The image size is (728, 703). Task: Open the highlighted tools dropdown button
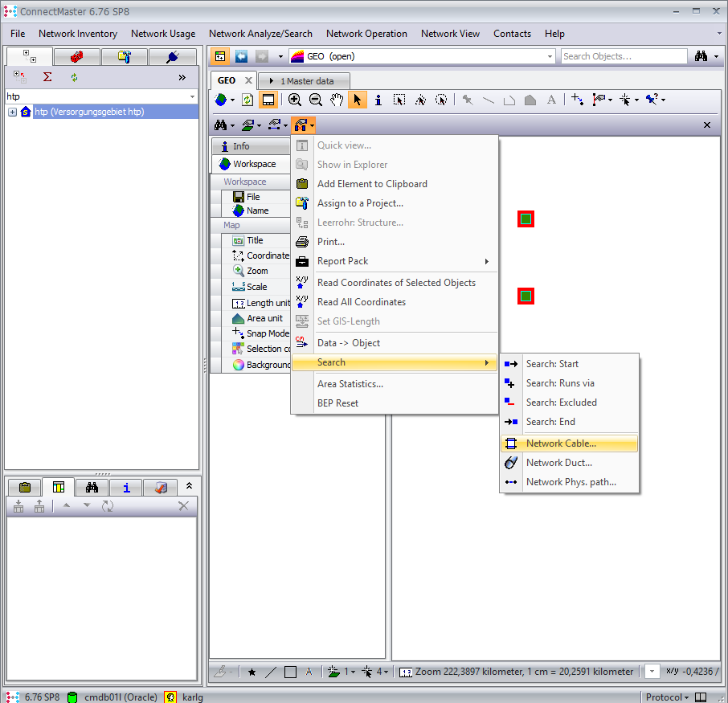pyautogui.click(x=304, y=125)
